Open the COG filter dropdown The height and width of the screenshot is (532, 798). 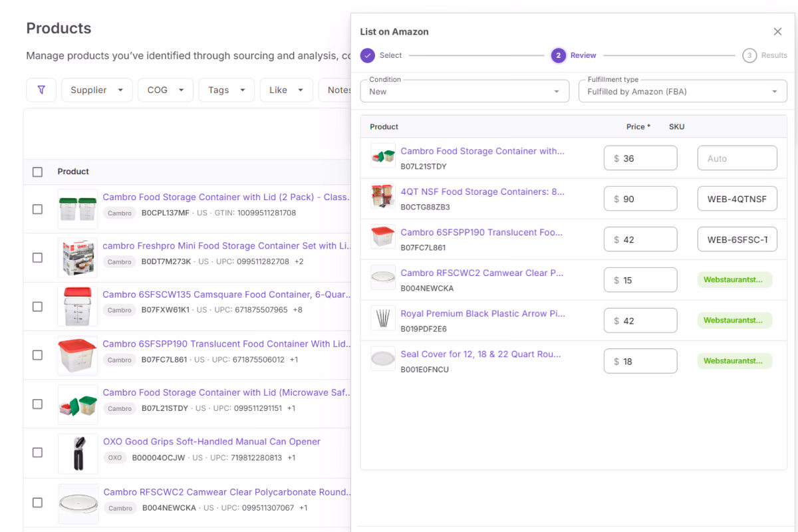(x=166, y=90)
